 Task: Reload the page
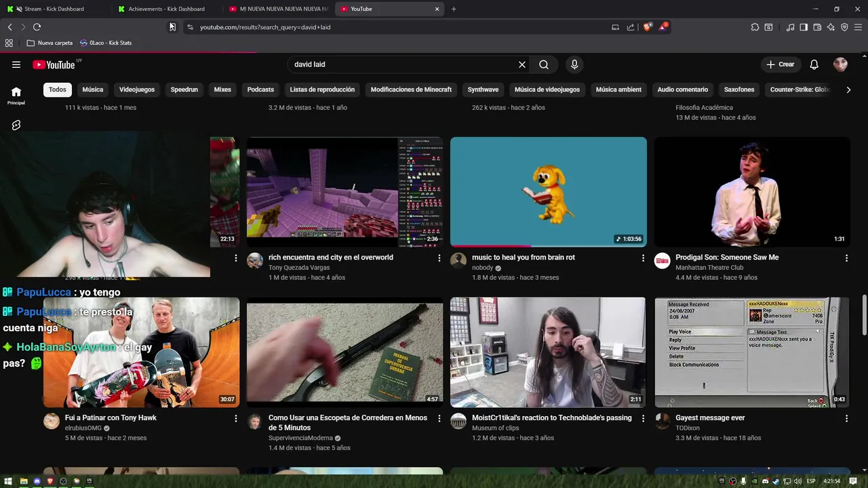click(37, 27)
